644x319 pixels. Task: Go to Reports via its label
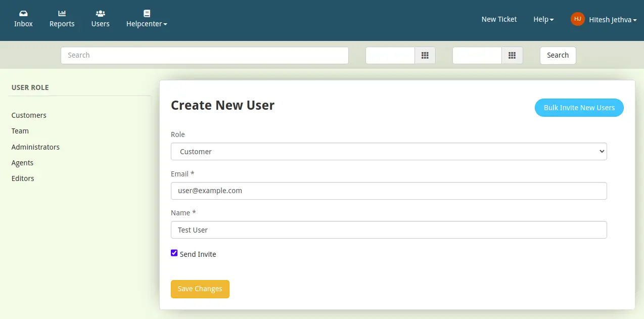coord(62,24)
